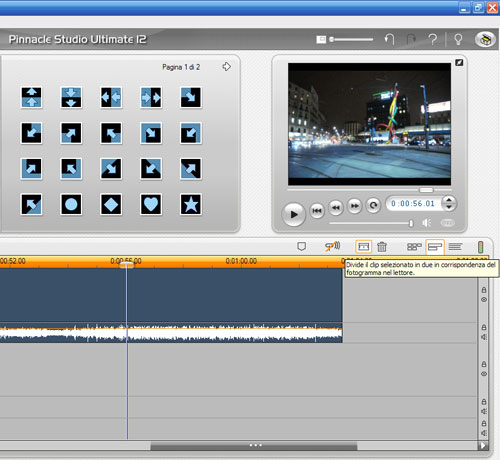Go to next page of transitions
Screen dimensions: 500x460
click(226, 67)
